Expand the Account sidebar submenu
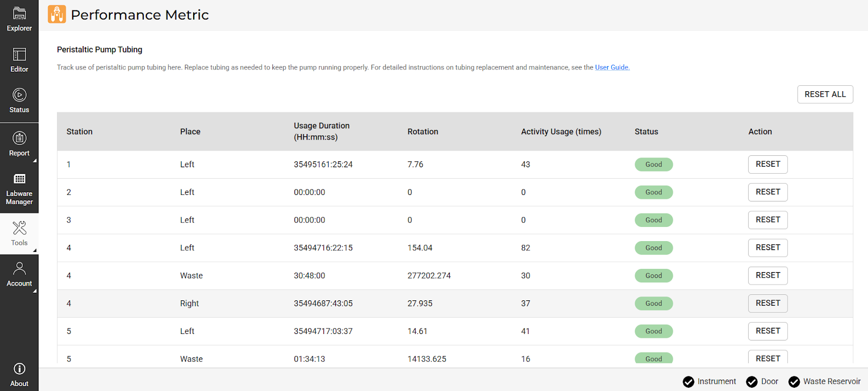Screen dimensions: 868x391 click(x=35, y=291)
